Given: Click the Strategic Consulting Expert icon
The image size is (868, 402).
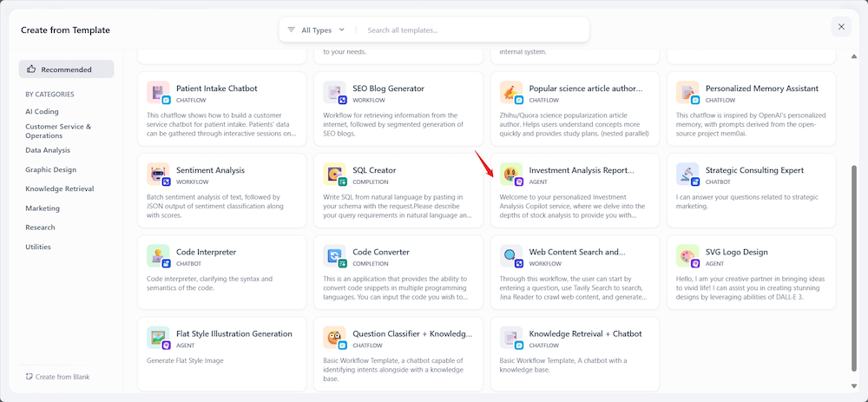Looking at the screenshot, I should pyautogui.click(x=687, y=174).
